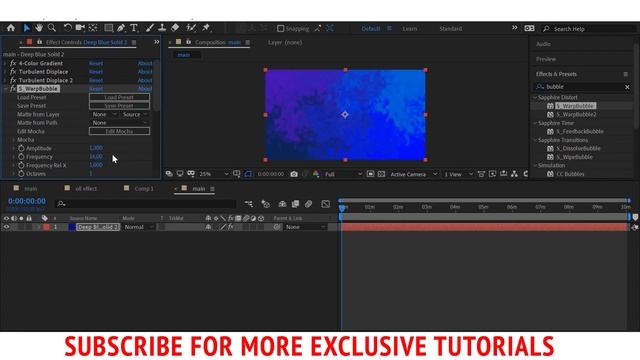The height and width of the screenshot is (360, 640).
Task: Toggle visibility eye of Deep Blue Solid layer
Action: point(6,227)
